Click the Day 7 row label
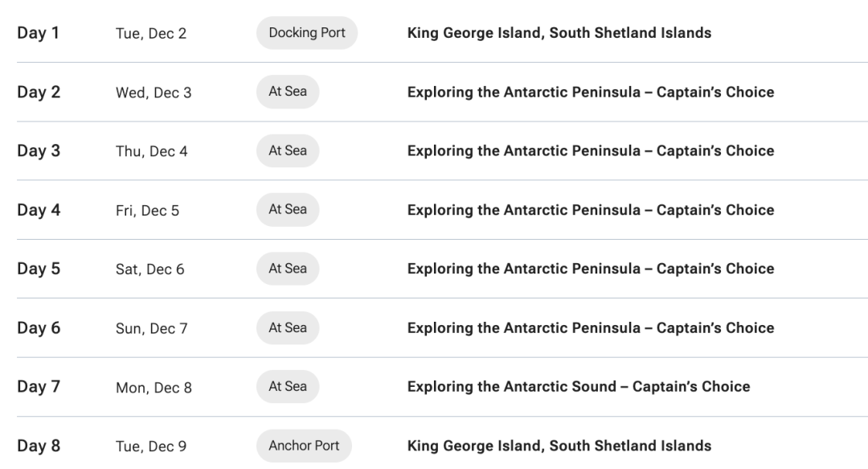The width and height of the screenshot is (868, 469). pos(39,387)
